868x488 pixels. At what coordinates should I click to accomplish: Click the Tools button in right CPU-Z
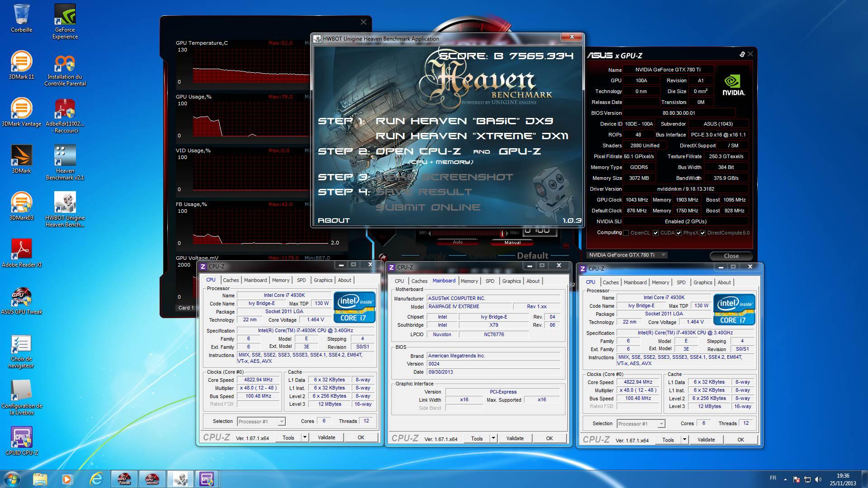(x=668, y=440)
